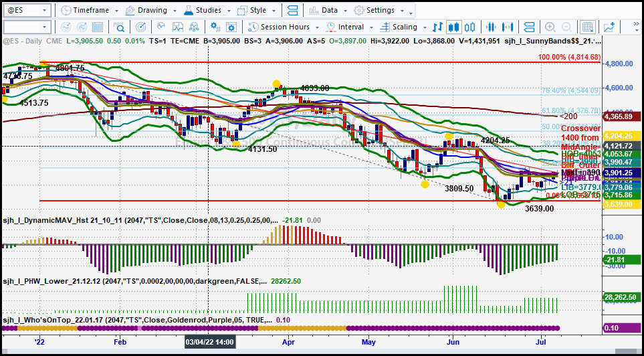Screen dimensions: 644x356
Task: Select the OHLC bar chart type
Action: point(438,27)
